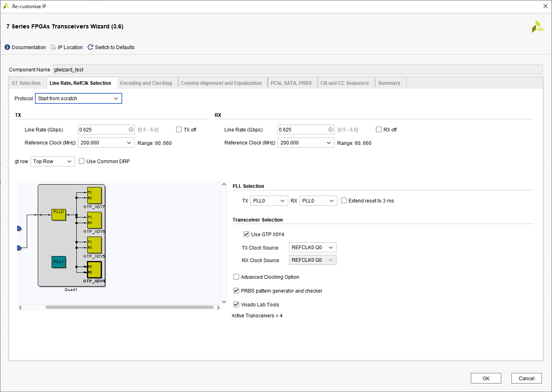Click Switch to Defaults
Image resolution: width=552 pixels, height=392 pixels.
(x=115, y=47)
